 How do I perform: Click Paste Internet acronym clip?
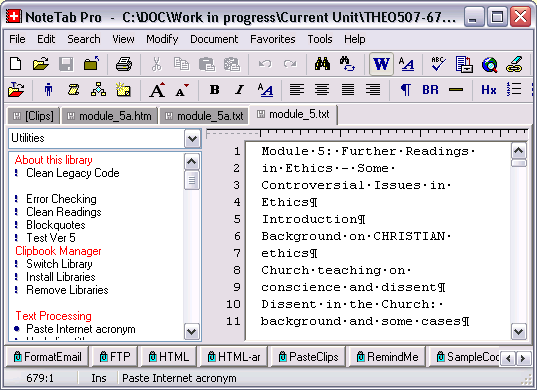pyautogui.click(x=80, y=329)
